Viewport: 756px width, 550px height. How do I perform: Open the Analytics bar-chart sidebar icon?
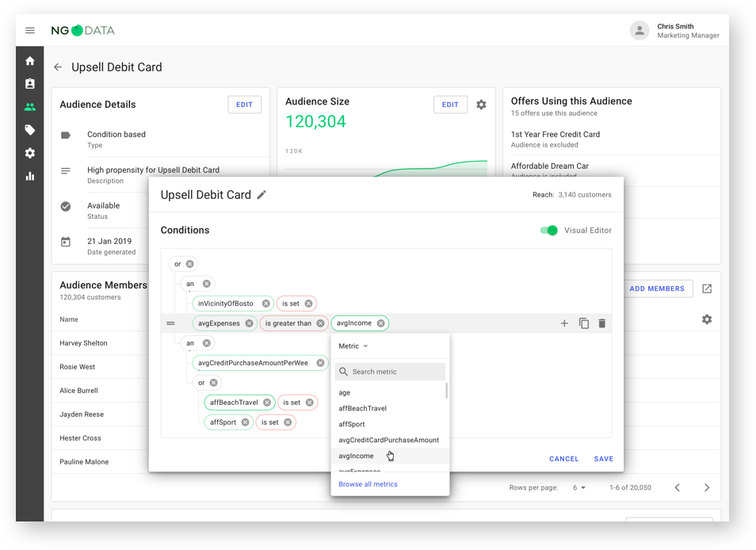pos(29,176)
